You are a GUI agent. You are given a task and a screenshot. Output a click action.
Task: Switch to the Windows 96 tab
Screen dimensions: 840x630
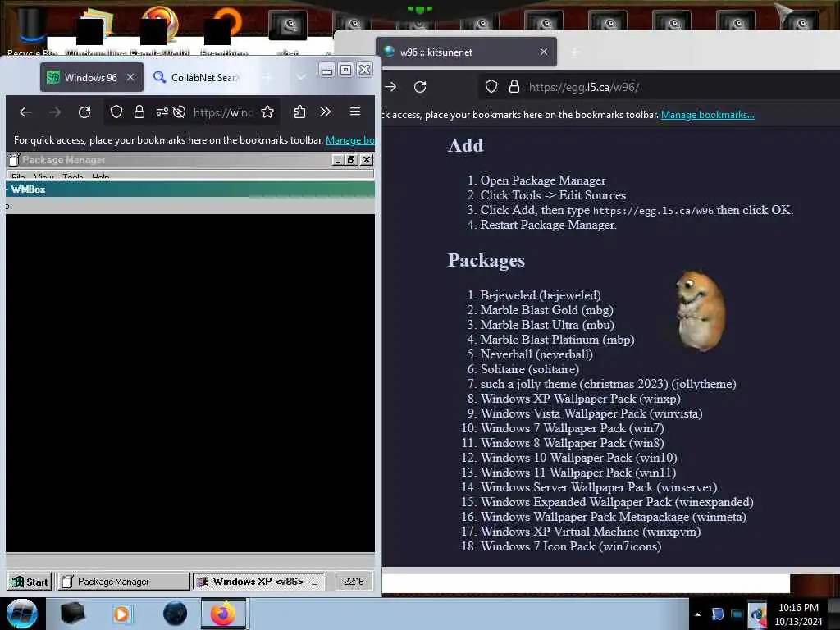pos(92,78)
